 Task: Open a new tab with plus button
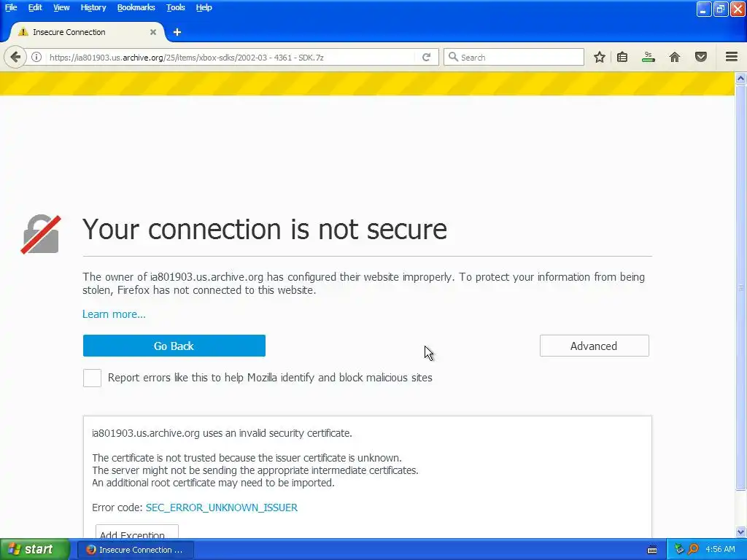177,32
